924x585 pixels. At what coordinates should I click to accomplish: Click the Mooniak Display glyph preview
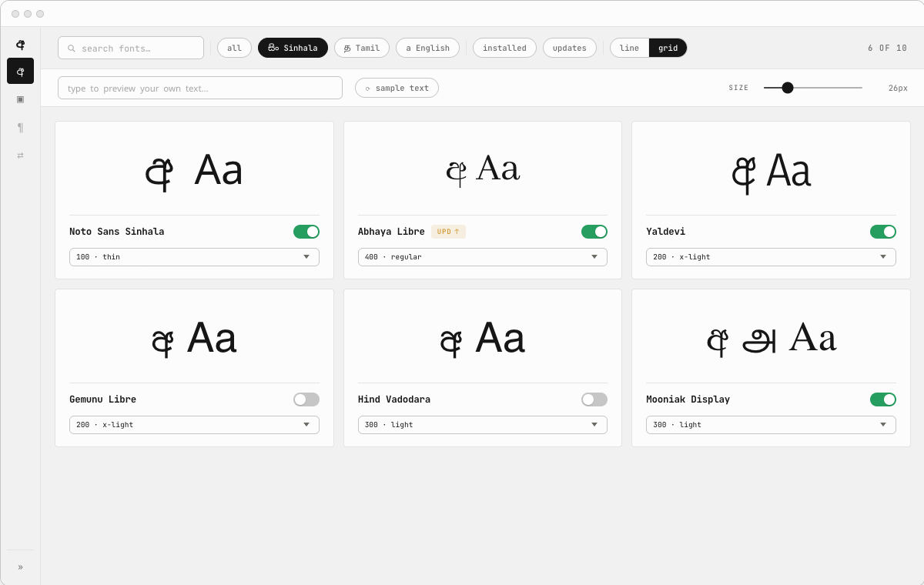tap(771, 339)
